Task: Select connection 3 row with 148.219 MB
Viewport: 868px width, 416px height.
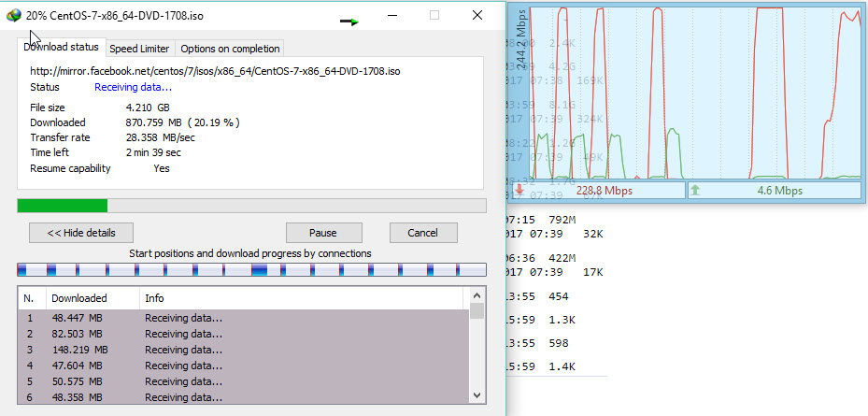Action: tap(243, 350)
